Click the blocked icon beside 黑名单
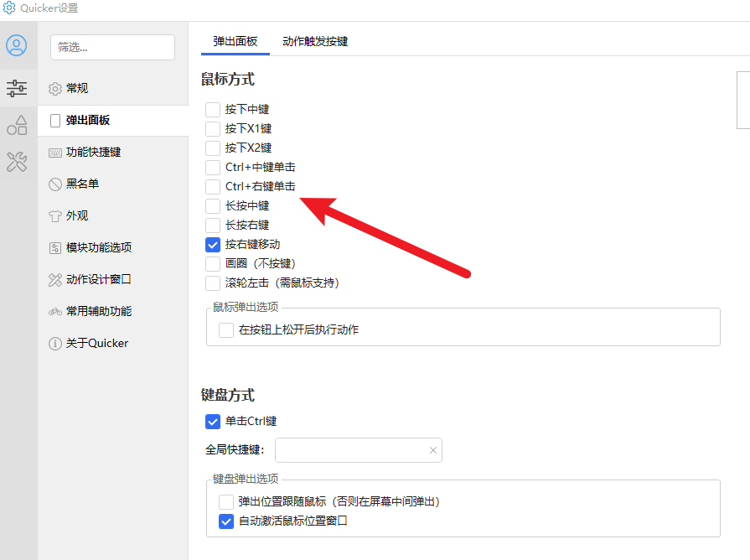750x560 pixels. coord(55,184)
